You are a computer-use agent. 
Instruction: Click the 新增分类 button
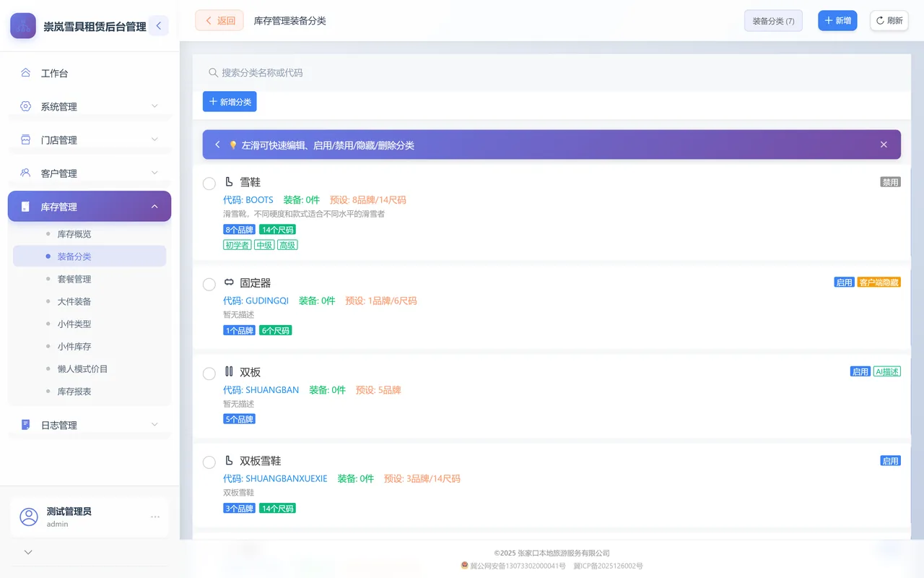point(230,102)
